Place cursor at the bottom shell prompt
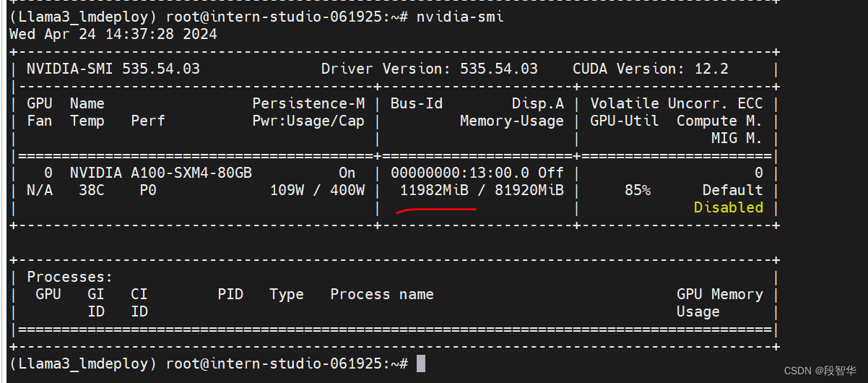 (x=421, y=363)
